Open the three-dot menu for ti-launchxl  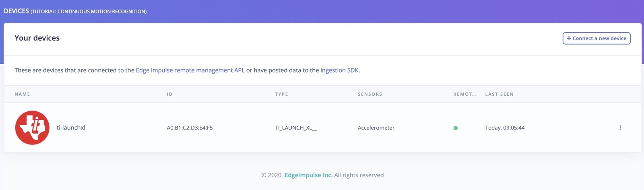pyautogui.click(x=620, y=127)
